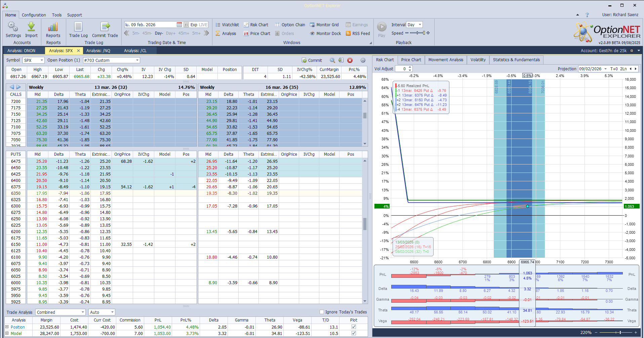Viewport: 644px width, 338px height.
Task: Click the Import accounts icon
Action: point(31,27)
